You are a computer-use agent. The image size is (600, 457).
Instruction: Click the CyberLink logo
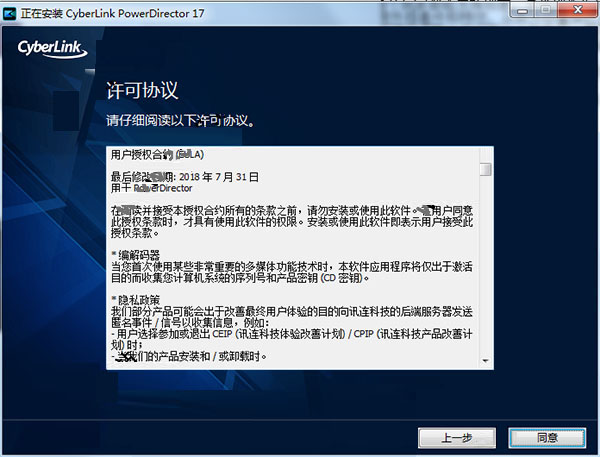[x=52, y=49]
